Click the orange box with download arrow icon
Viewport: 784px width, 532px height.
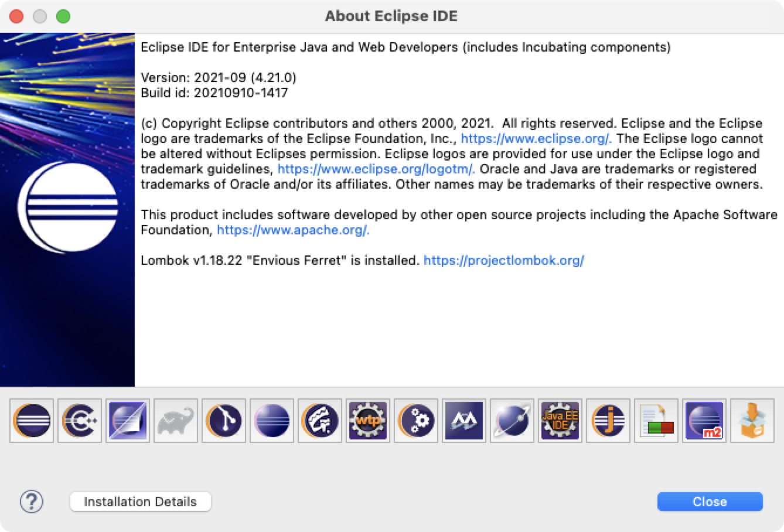pyautogui.click(x=752, y=421)
